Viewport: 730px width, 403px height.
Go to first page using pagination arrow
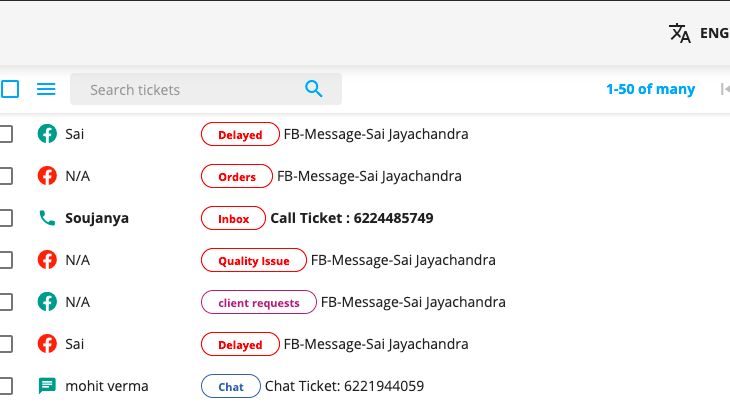coord(724,88)
